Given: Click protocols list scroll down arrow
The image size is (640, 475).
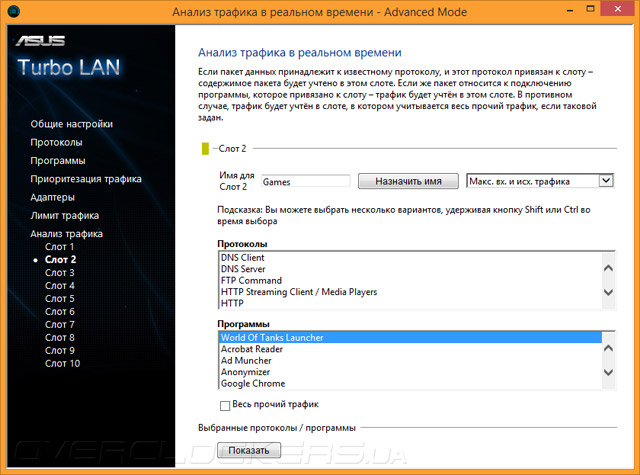Looking at the screenshot, I should pyautogui.click(x=608, y=292).
